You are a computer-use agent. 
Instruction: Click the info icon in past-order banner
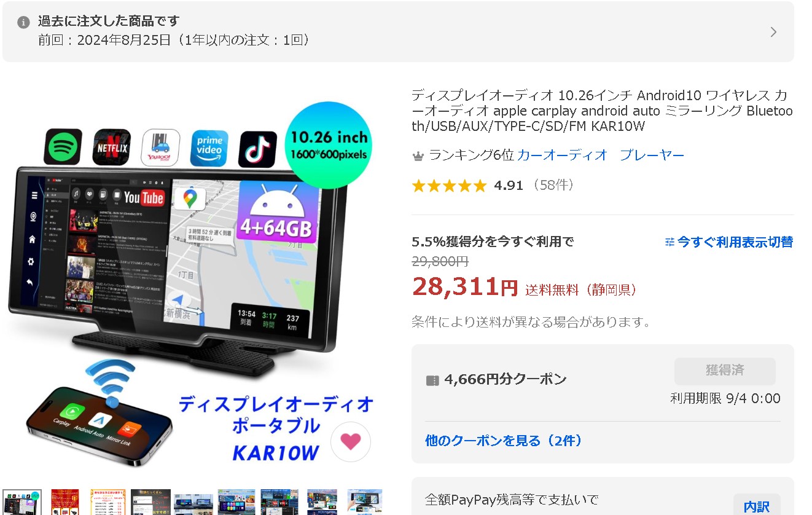click(23, 22)
